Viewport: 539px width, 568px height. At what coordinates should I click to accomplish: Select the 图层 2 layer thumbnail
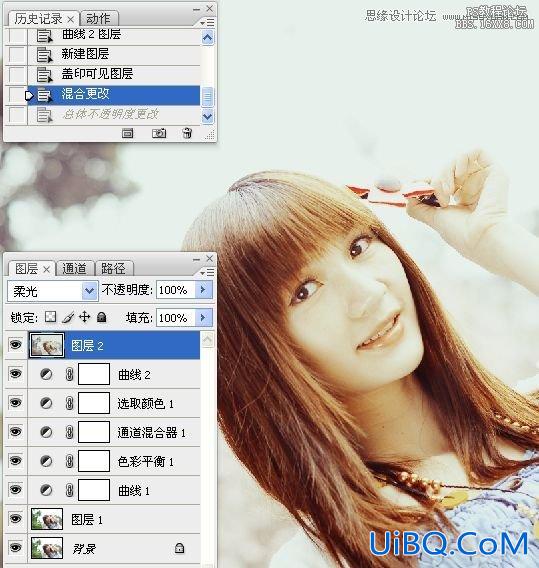pyautogui.click(x=47, y=345)
